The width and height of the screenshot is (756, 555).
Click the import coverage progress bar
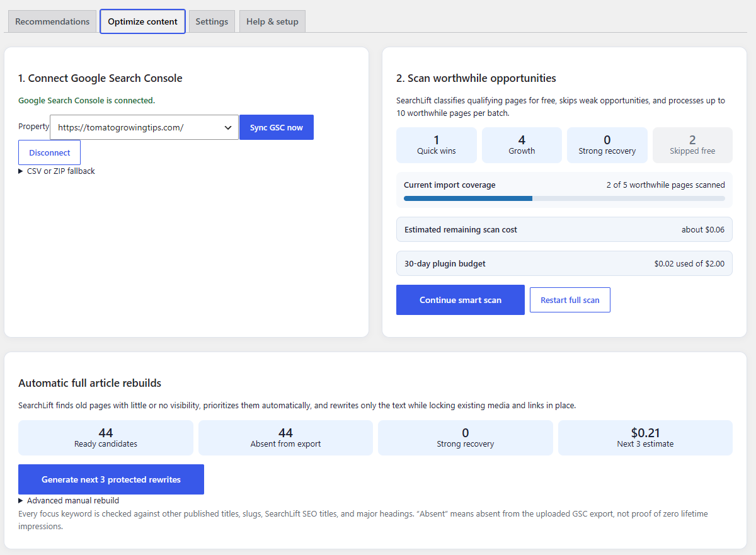pos(564,198)
